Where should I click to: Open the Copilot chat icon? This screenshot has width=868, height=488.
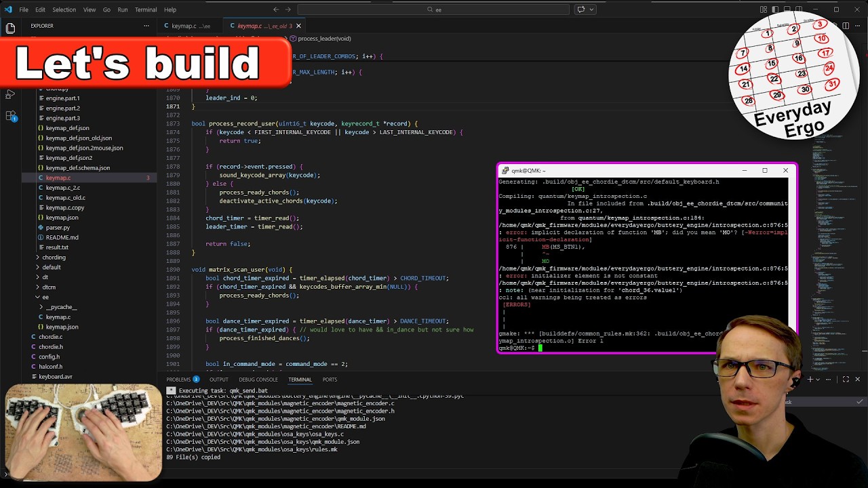pyautogui.click(x=581, y=9)
